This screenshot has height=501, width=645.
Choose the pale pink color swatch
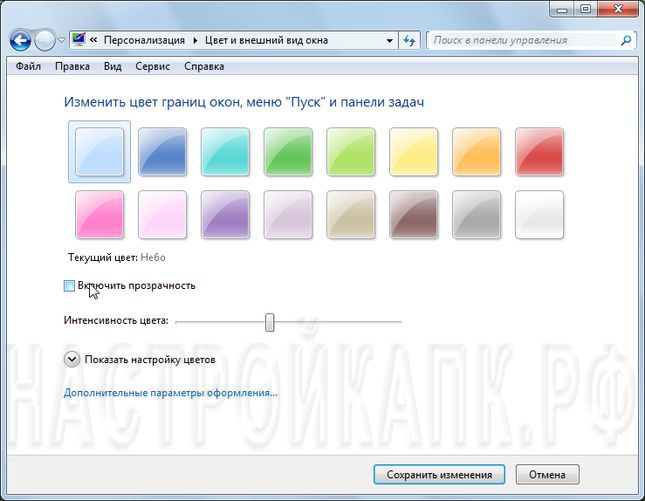pos(162,215)
